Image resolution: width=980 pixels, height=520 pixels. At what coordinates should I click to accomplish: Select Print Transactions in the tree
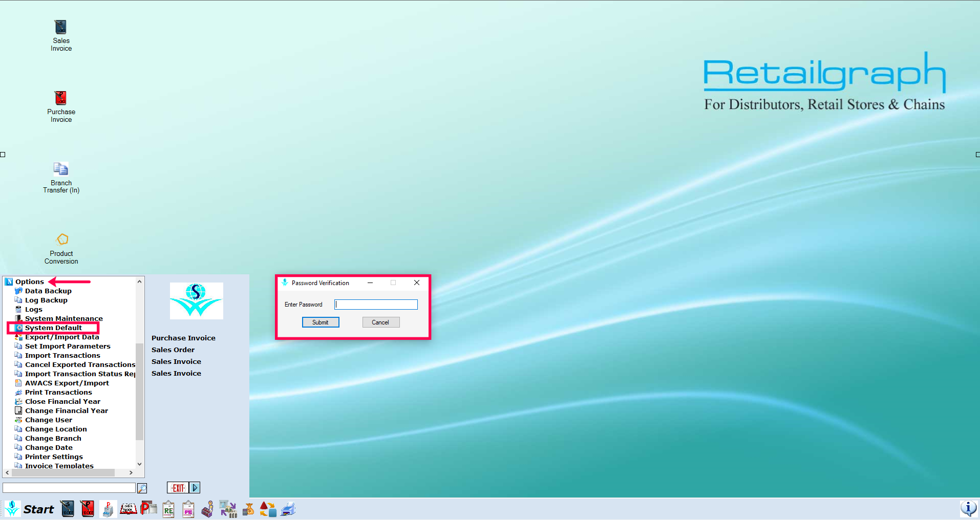58,392
